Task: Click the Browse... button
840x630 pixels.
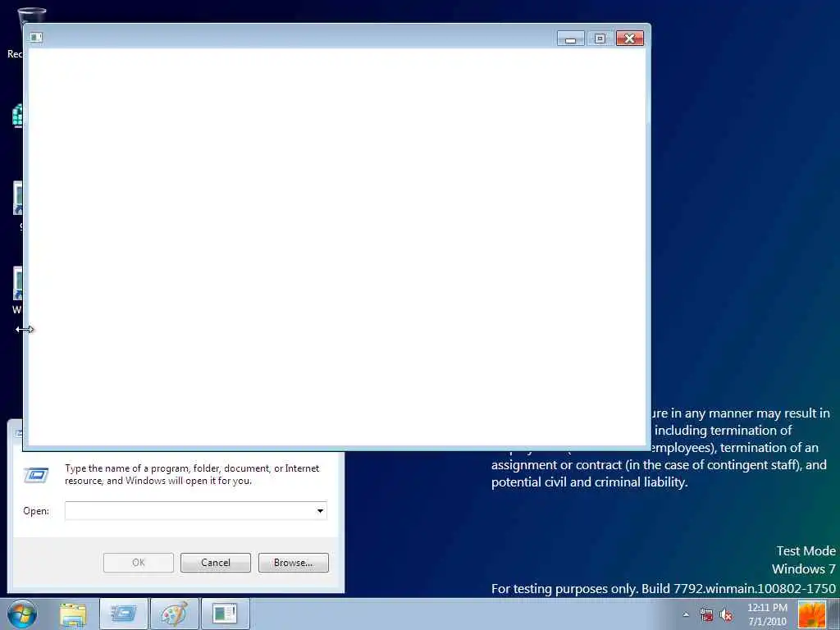Action: (293, 563)
